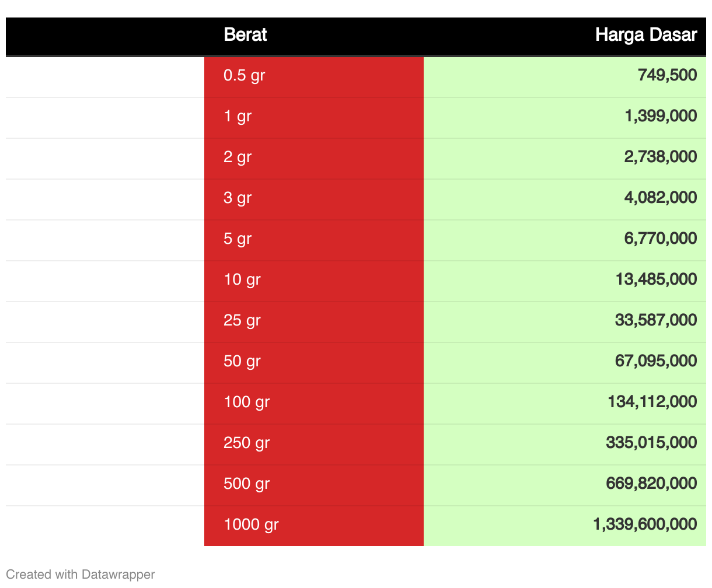Image resolution: width=712 pixels, height=588 pixels.
Task: Select the 10 gr weight cell
Action: point(314,281)
